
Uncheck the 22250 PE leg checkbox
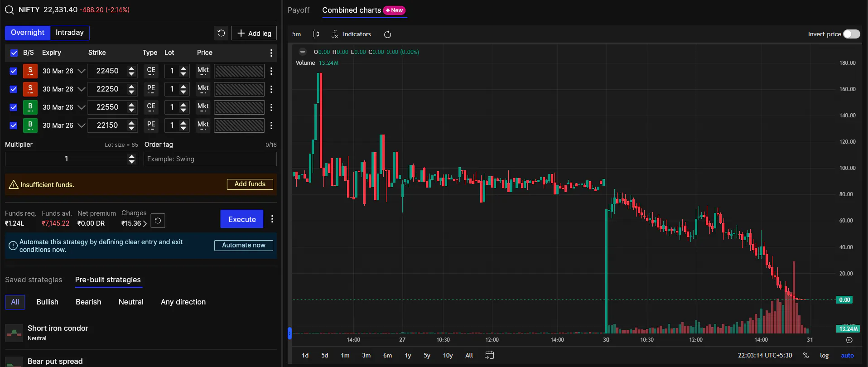14,89
